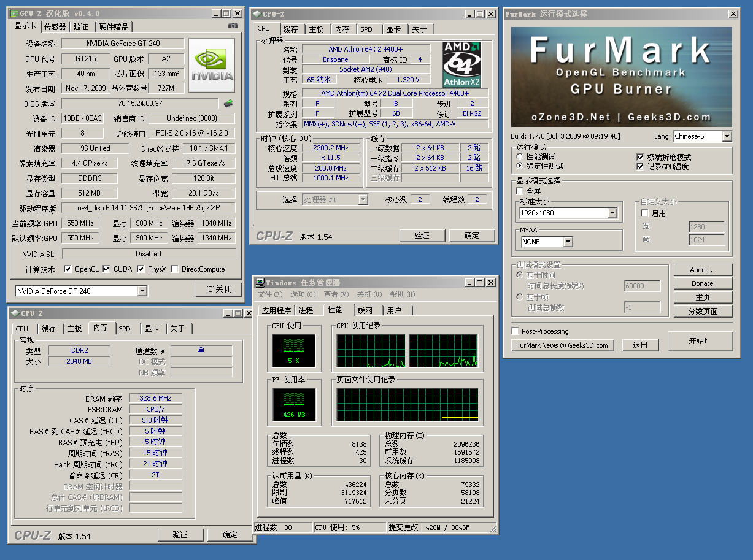Open the 硬件赠品 tab in GPU-Z
This screenshot has width=753, height=560.
click(x=114, y=27)
